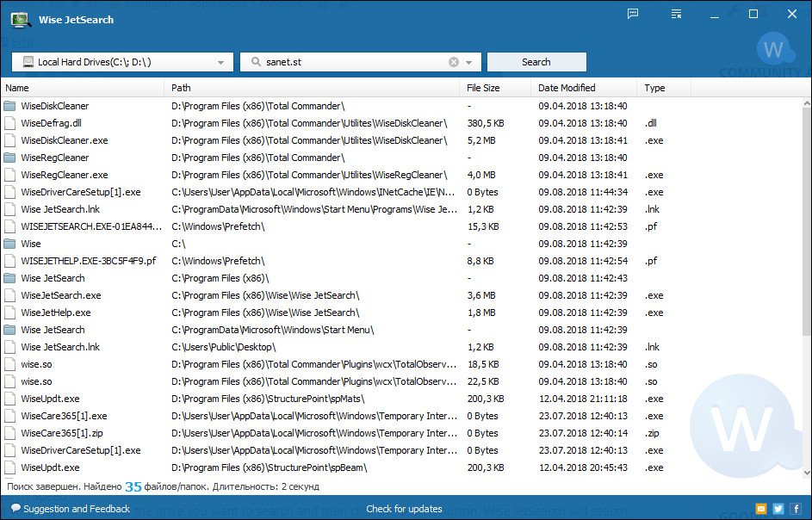The width and height of the screenshot is (812, 520).
Task: Open the Facebook icon in the bottom bar
Action: [x=796, y=509]
